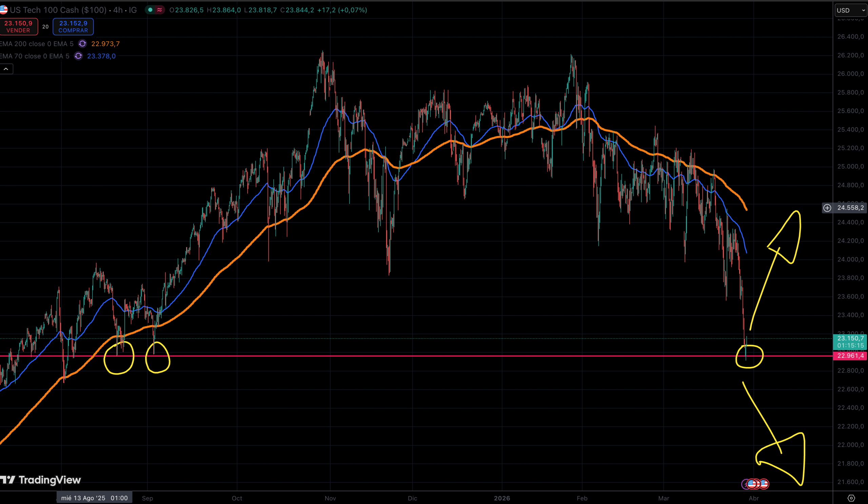Click the change value +17,2 (+0,07%)
The width and height of the screenshot is (868, 504).
coord(342,10)
